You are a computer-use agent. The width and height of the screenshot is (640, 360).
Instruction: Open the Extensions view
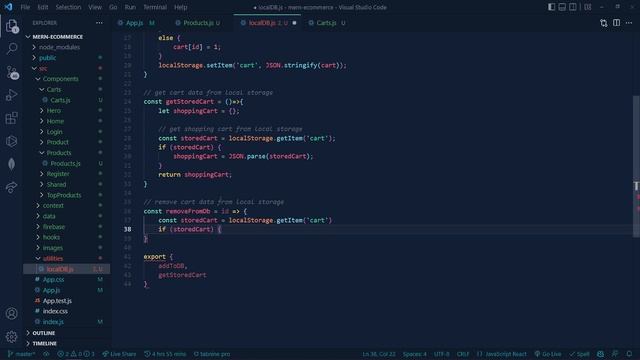pyautogui.click(x=12, y=118)
